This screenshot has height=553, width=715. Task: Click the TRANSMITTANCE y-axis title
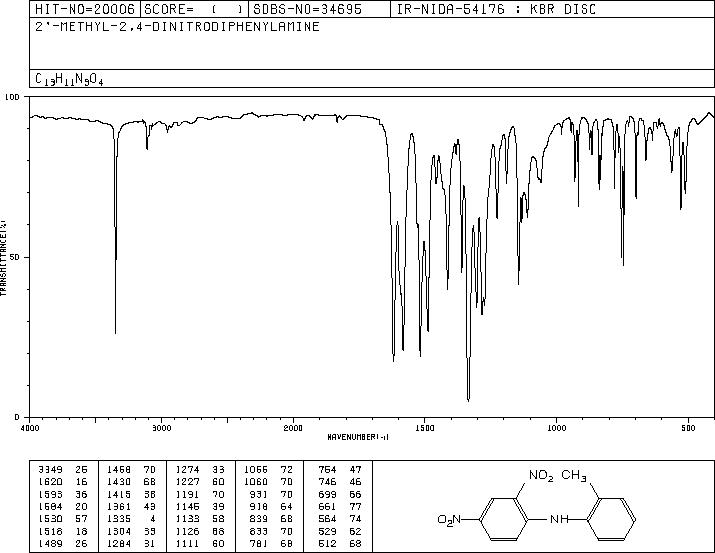tap(3, 257)
